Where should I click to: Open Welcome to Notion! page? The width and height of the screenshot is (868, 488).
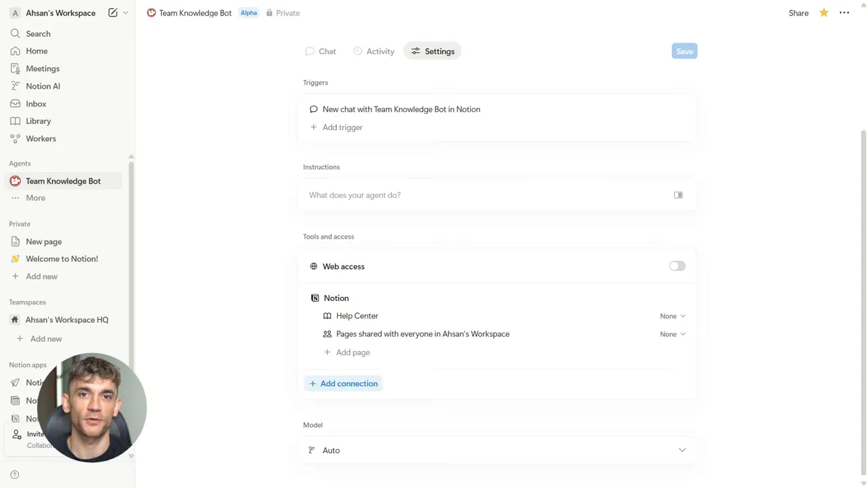[x=63, y=259]
